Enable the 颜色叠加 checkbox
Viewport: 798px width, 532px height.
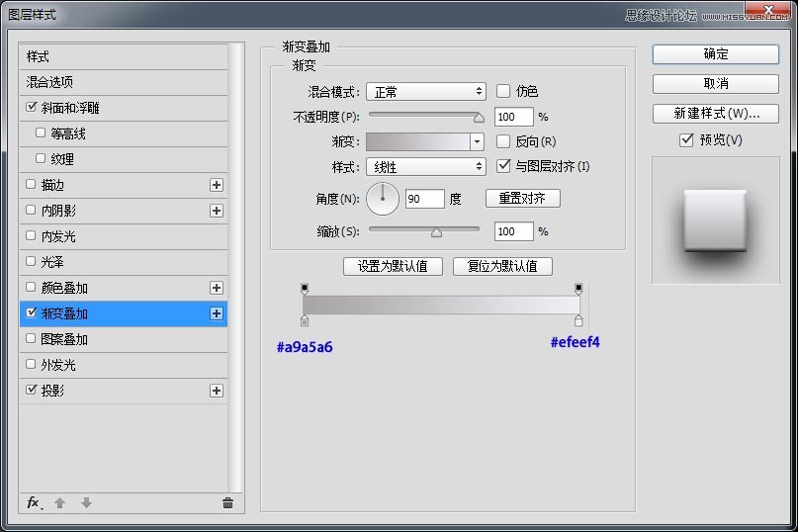coord(31,287)
